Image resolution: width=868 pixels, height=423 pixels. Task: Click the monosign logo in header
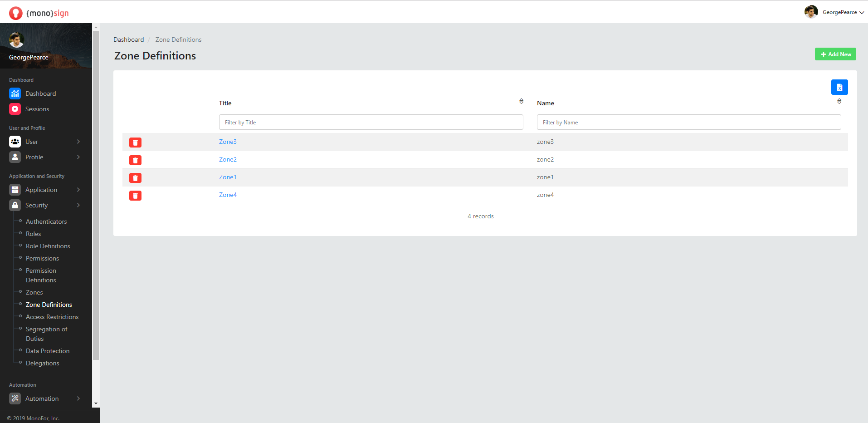coord(39,13)
